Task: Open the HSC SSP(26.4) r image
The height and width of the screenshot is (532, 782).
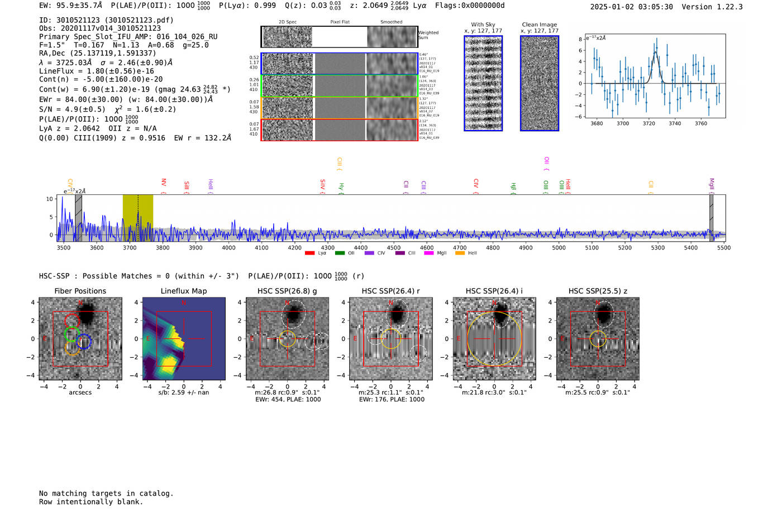Action: point(391,339)
